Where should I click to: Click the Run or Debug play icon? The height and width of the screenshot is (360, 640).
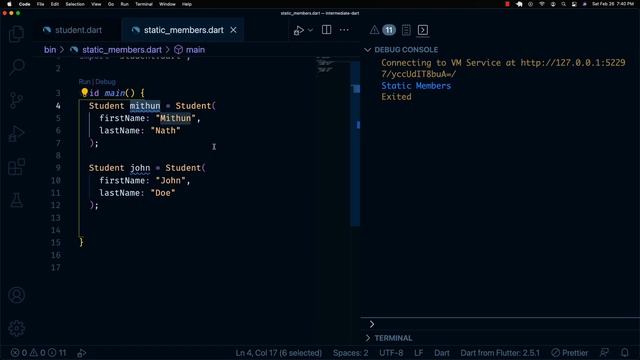299,30
